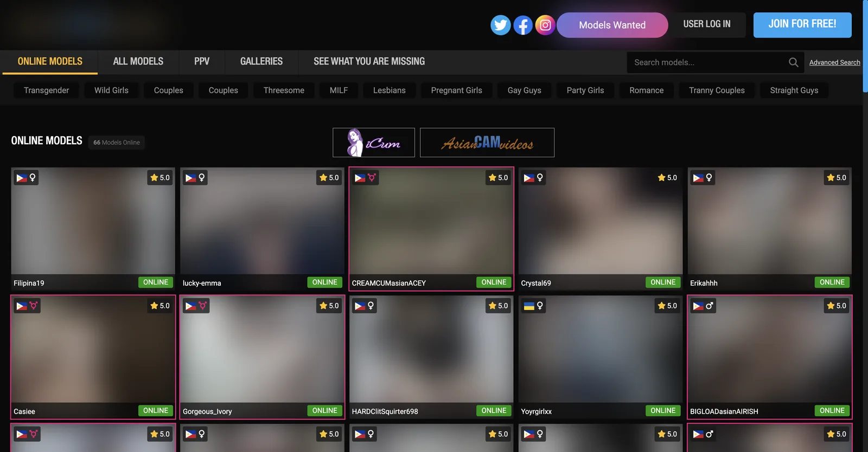This screenshot has width=868, height=452.
Task: Click the star rating on Crystal69 card
Action: (667, 178)
